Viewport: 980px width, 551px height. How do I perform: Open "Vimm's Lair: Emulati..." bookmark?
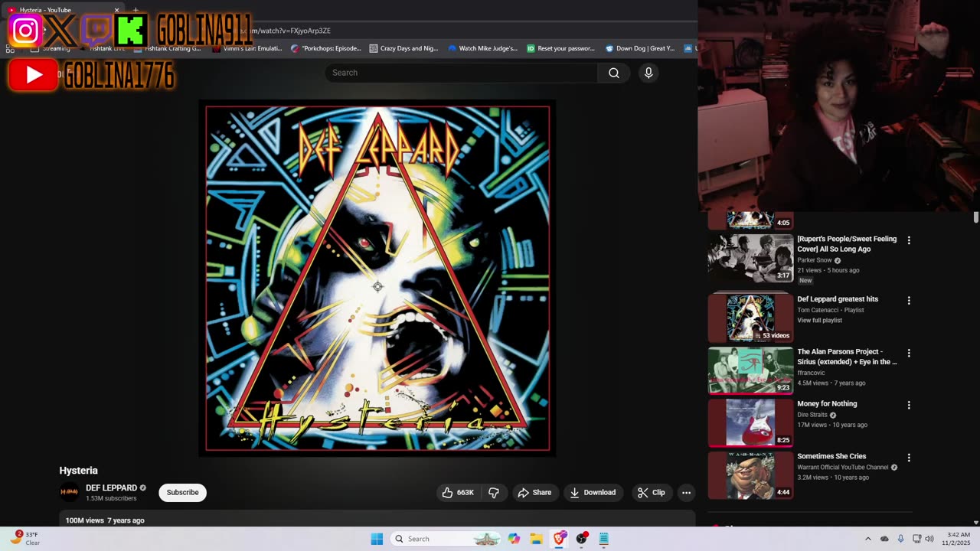247,48
